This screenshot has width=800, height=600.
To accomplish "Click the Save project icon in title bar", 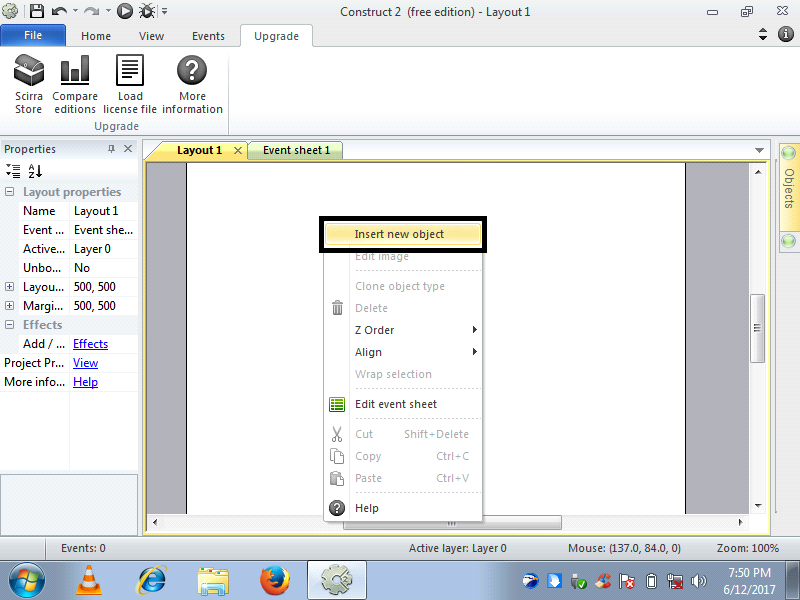I will click(x=36, y=11).
